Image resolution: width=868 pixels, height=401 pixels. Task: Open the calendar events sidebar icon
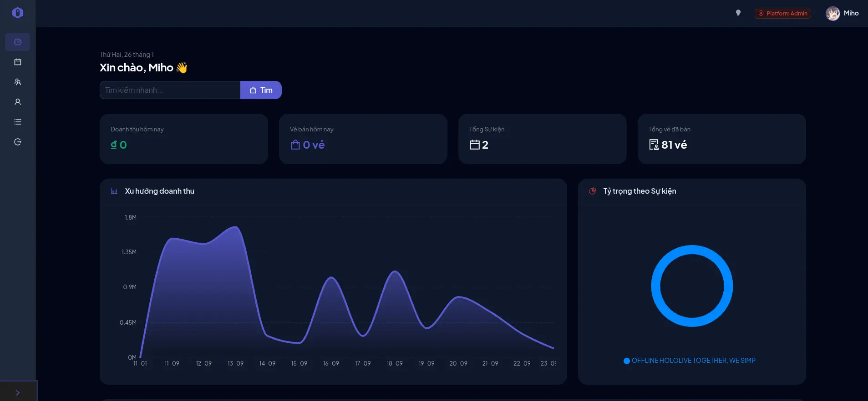(18, 62)
